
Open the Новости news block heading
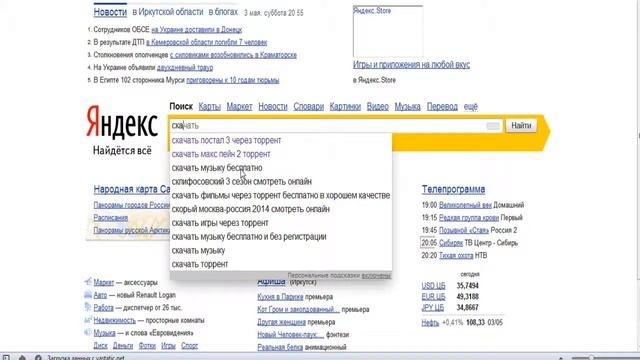110,12
